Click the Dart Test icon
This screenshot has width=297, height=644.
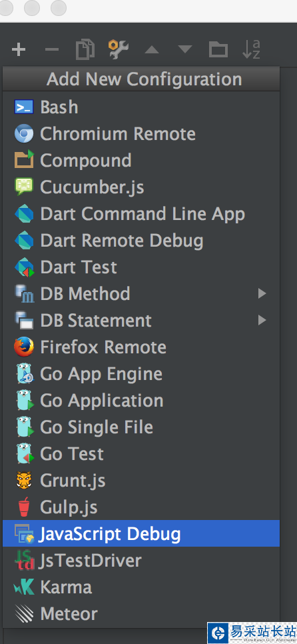pyautogui.click(x=24, y=267)
